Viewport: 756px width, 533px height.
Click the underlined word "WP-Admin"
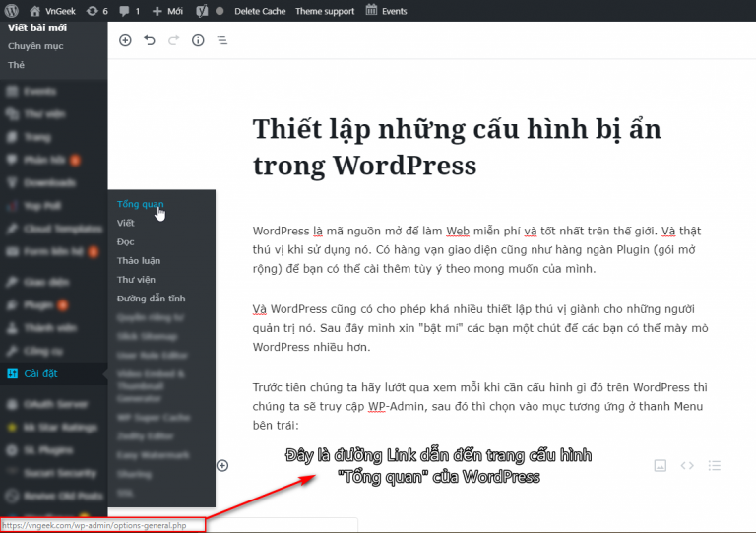tap(396, 406)
